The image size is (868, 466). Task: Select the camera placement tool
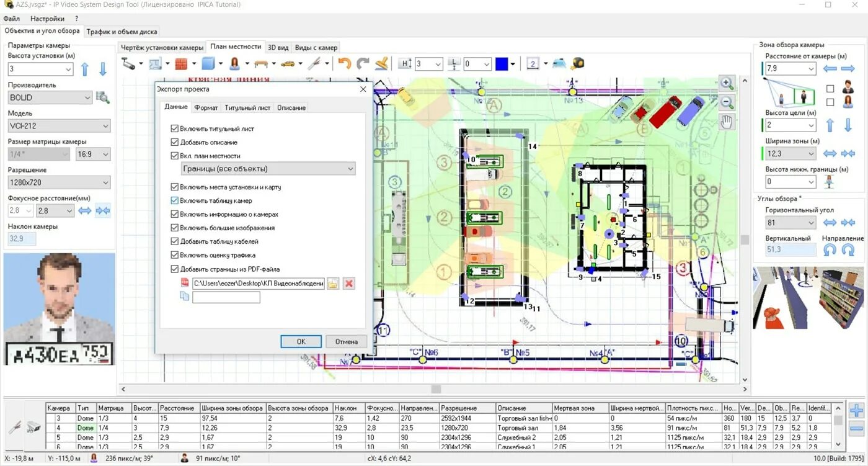pos(128,63)
